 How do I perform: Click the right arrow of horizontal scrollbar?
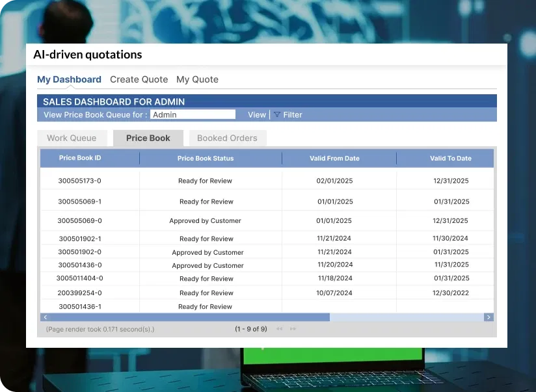[x=489, y=317]
